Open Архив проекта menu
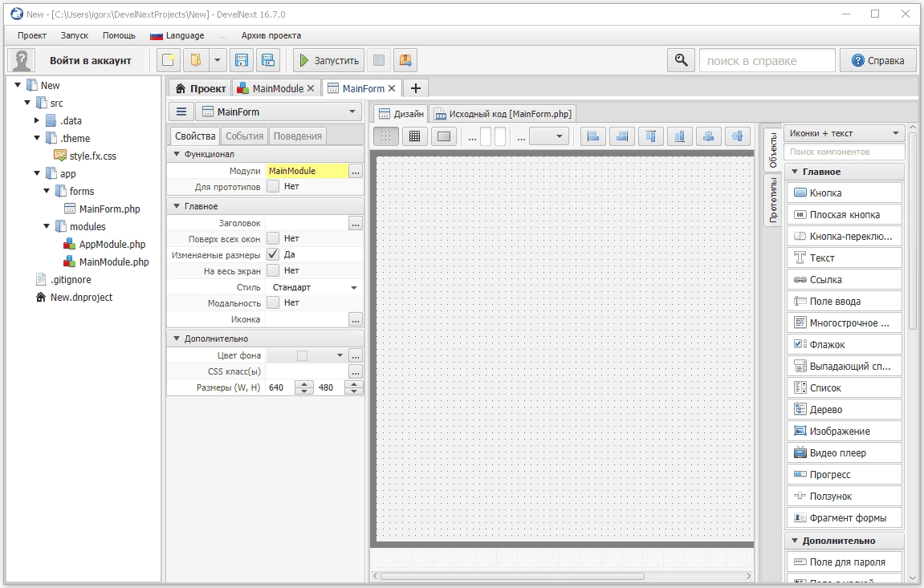924x588 pixels. (271, 35)
